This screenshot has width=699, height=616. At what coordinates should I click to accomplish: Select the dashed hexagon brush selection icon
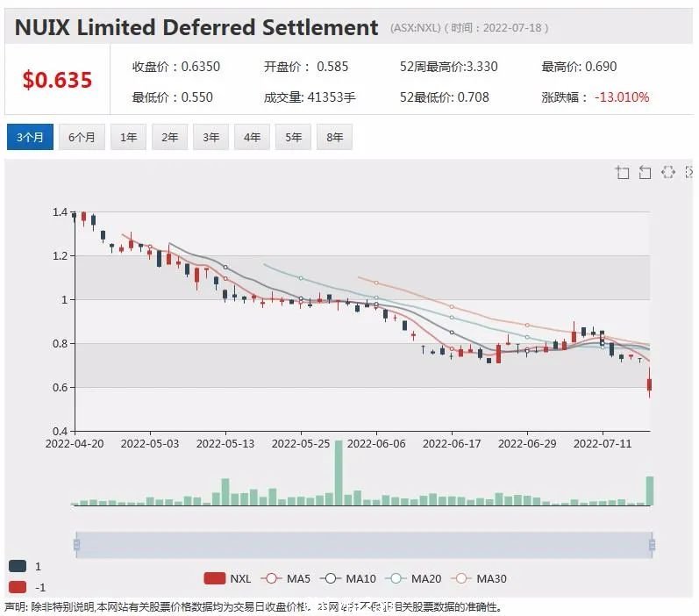pos(667,172)
